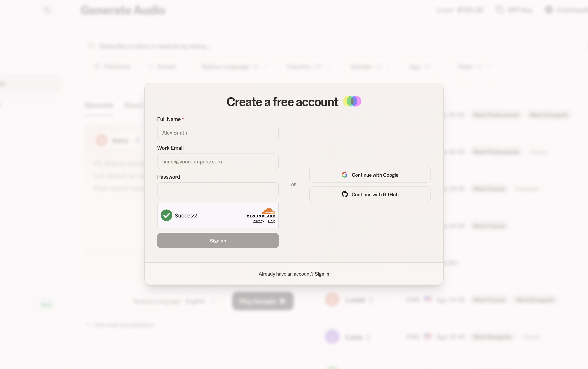Choose Continue with Google

(x=370, y=175)
